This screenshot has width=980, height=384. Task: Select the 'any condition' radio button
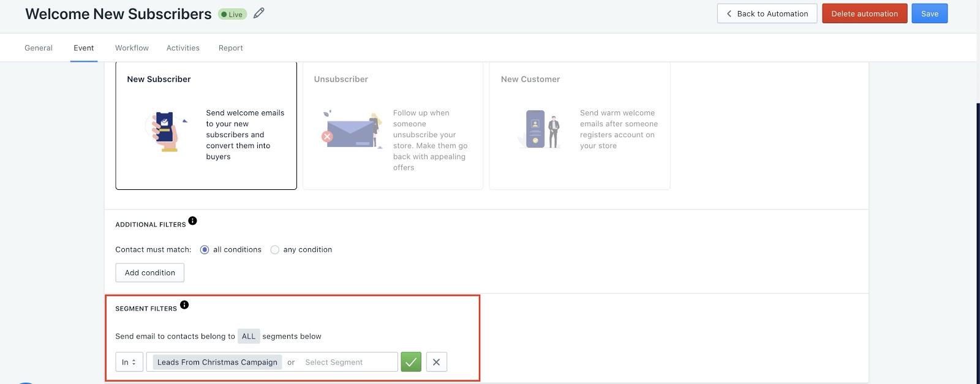pyautogui.click(x=275, y=250)
